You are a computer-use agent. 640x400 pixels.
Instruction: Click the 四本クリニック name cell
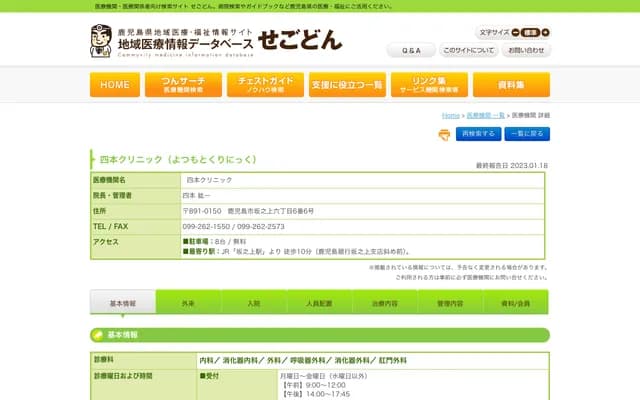(x=209, y=180)
